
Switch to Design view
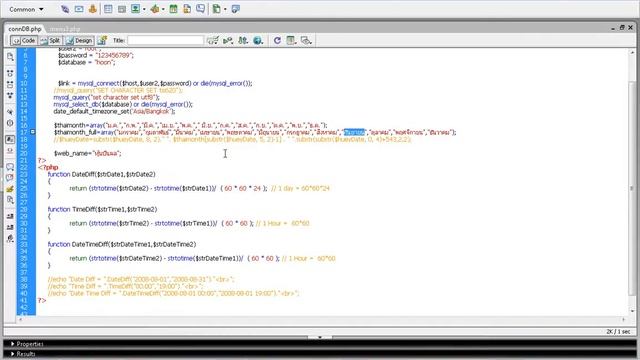[79, 40]
